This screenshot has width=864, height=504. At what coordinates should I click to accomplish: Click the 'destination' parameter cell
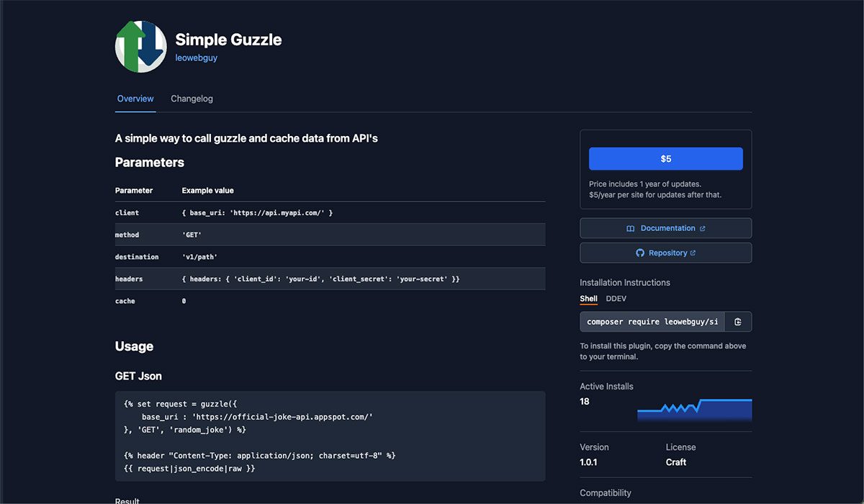pyautogui.click(x=138, y=257)
